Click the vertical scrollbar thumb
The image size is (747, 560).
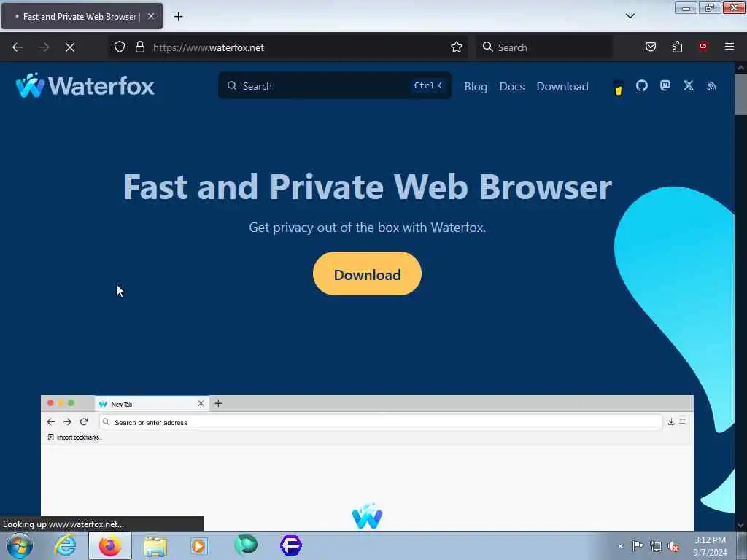click(741, 94)
